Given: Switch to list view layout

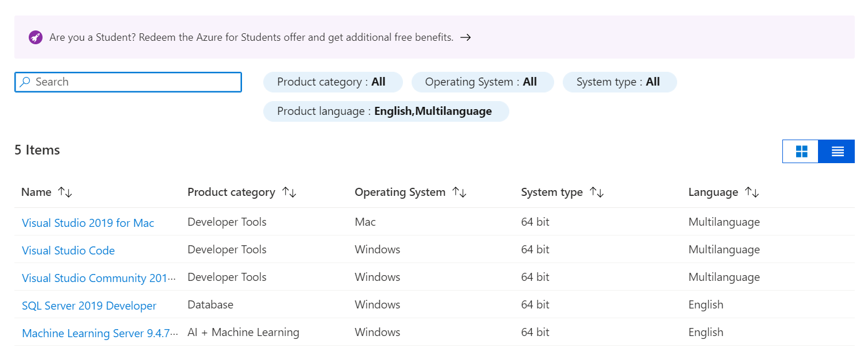Looking at the screenshot, I should [x=837, y=152].
